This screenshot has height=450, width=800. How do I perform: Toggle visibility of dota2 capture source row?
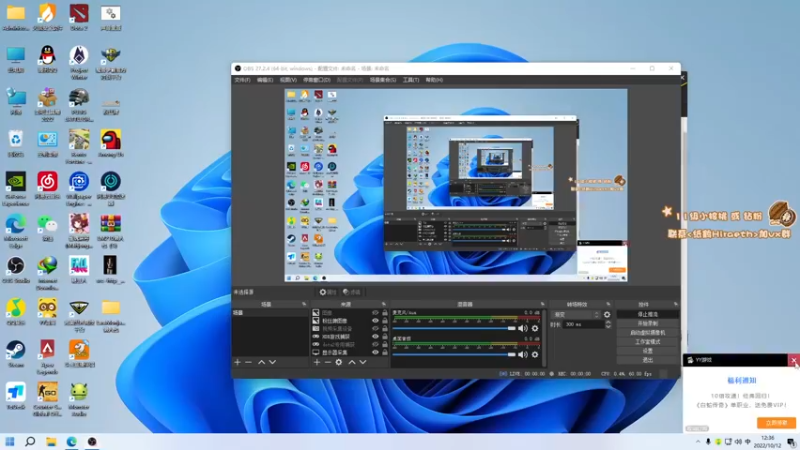(376, 344)
